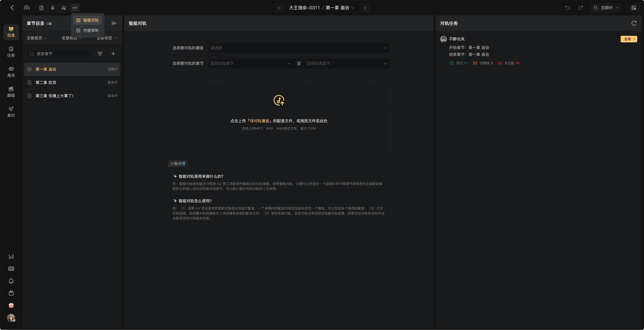Click the music note edit icon

(64, 8)
